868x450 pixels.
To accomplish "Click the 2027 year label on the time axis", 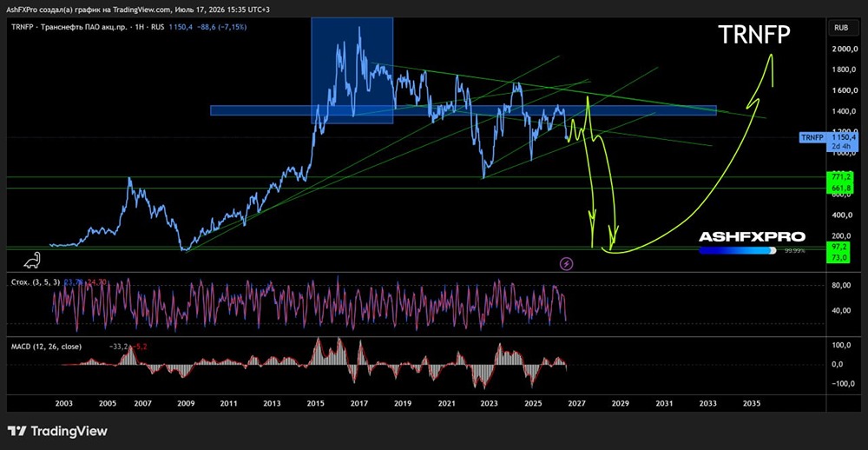I will tap(575, 403).
